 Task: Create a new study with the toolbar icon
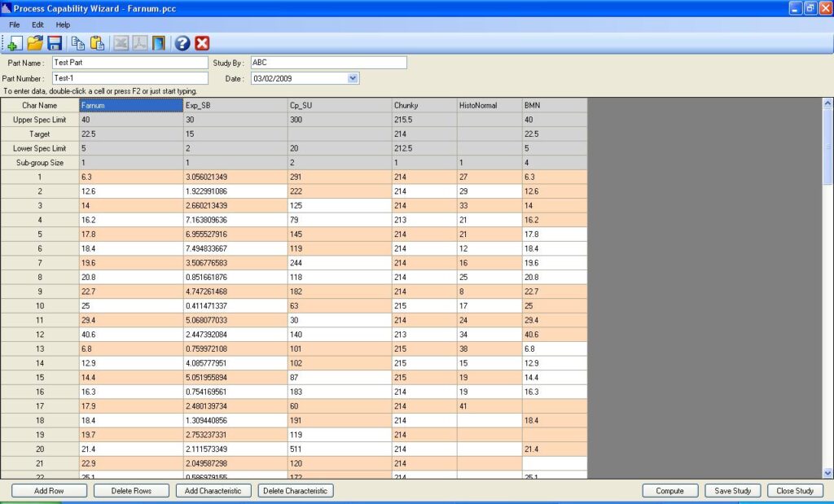[x=15, y=43]
